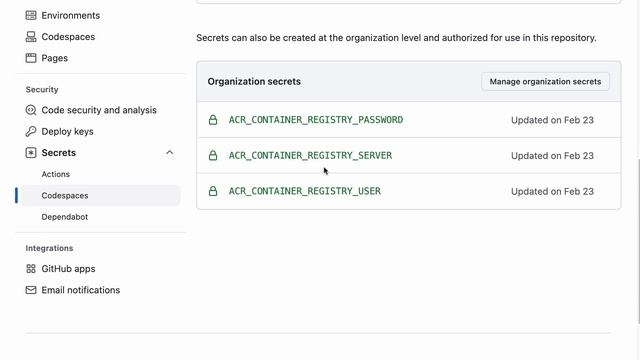
Task: Open Email notifications settings
Action: point(81,290)
